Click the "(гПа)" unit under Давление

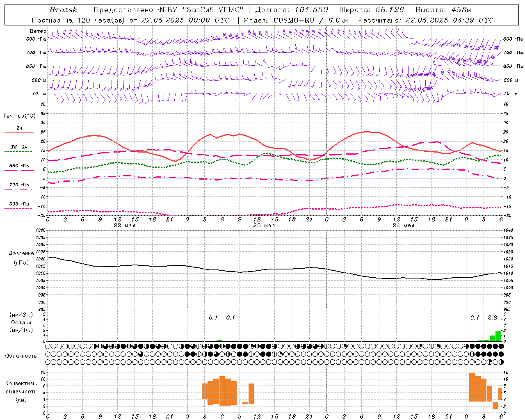coord(21,262)
